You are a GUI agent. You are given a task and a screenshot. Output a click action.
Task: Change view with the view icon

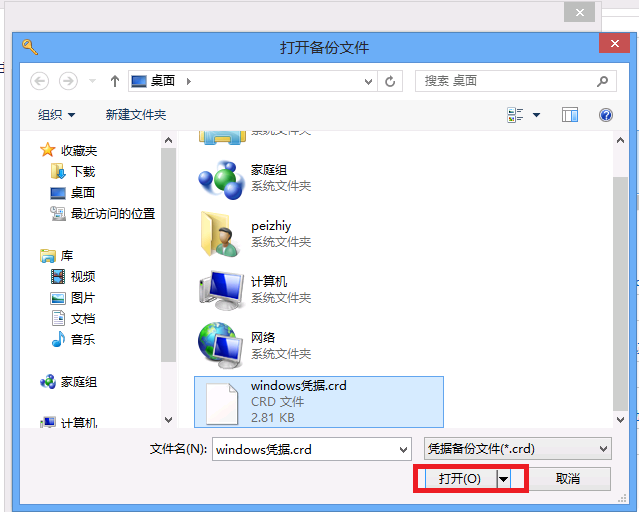[x=515, y=115]
